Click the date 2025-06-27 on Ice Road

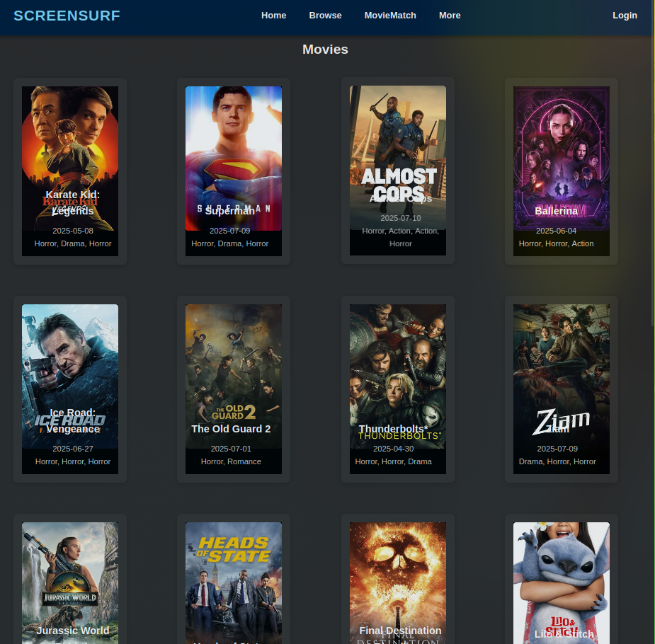pyautogui.click(x=73, y=449)
